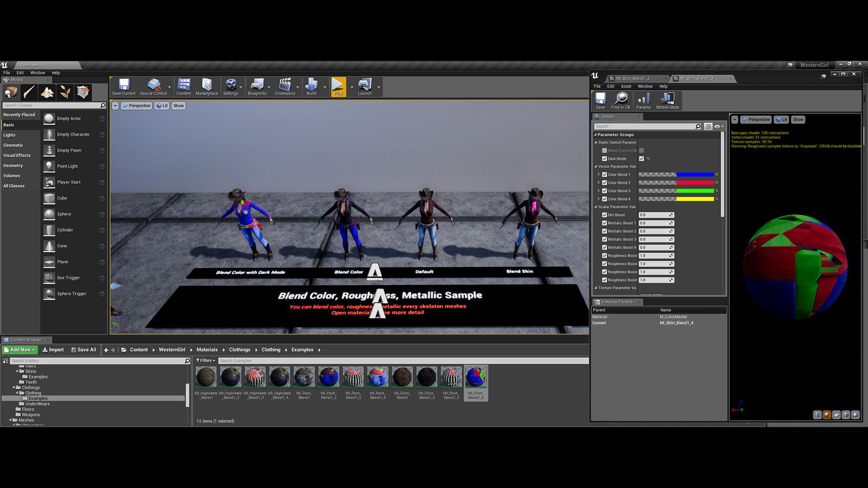Screen dimensions: 868x488
Task: Open the File menu in main editor
Action: pos(7,73)
